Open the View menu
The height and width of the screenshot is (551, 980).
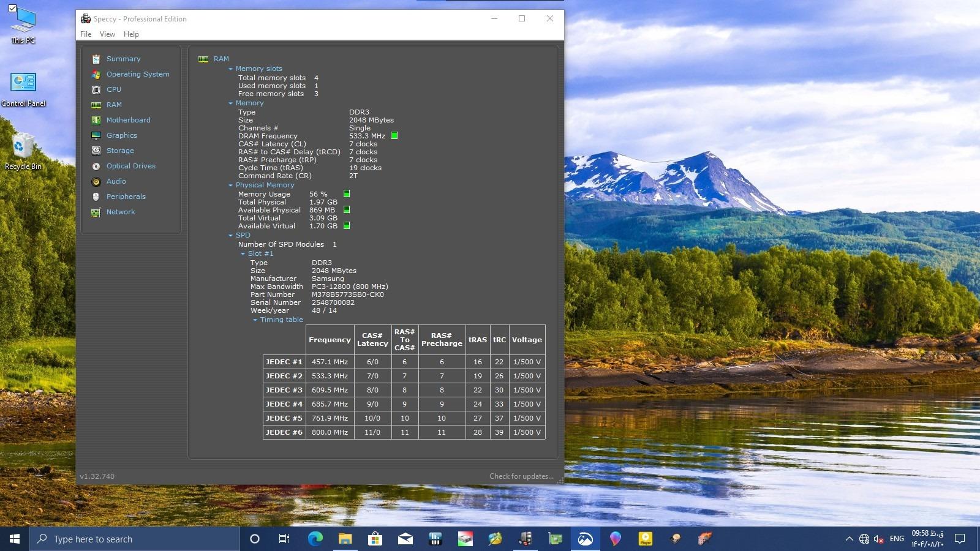(107, 34)
